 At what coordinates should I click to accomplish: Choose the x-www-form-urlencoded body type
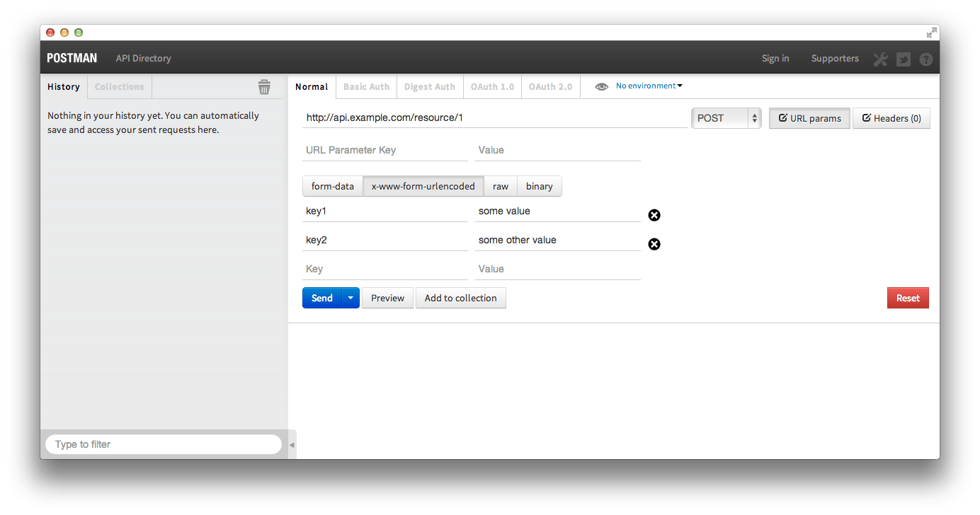coord(423,186)
